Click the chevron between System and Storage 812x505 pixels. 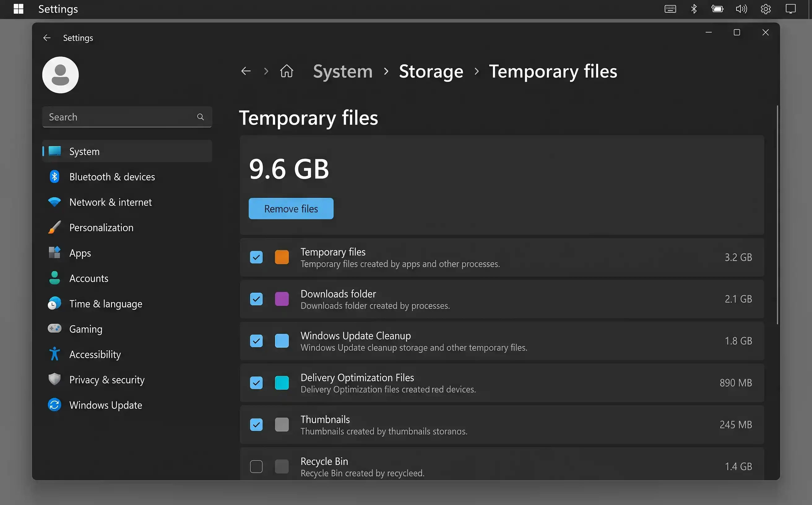[386, 71]
